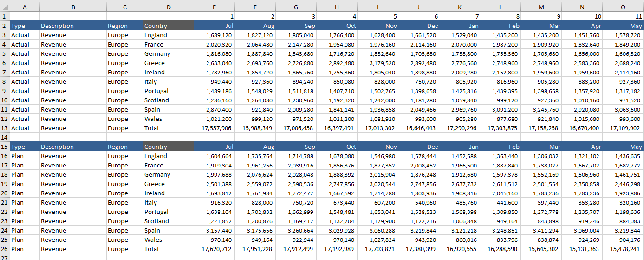Click the Dec header in row 15
644x260 pixels.
419,147
